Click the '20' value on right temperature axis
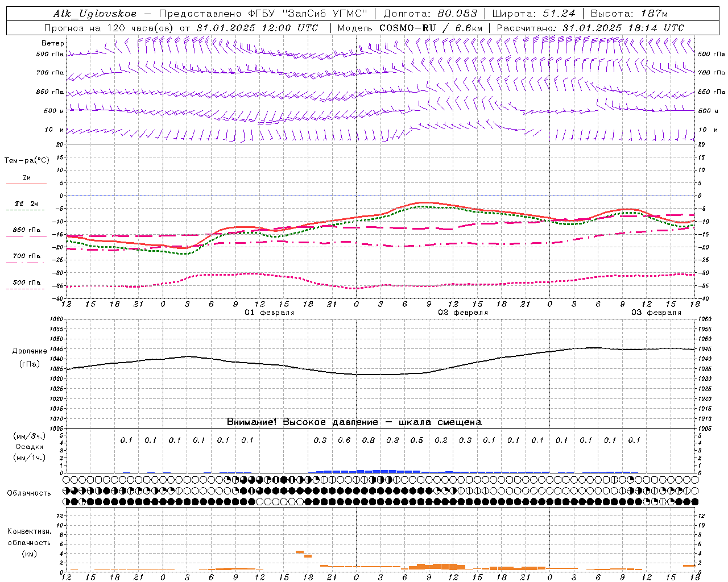Viewport: 728px width, 582px height. pos(702,144)
